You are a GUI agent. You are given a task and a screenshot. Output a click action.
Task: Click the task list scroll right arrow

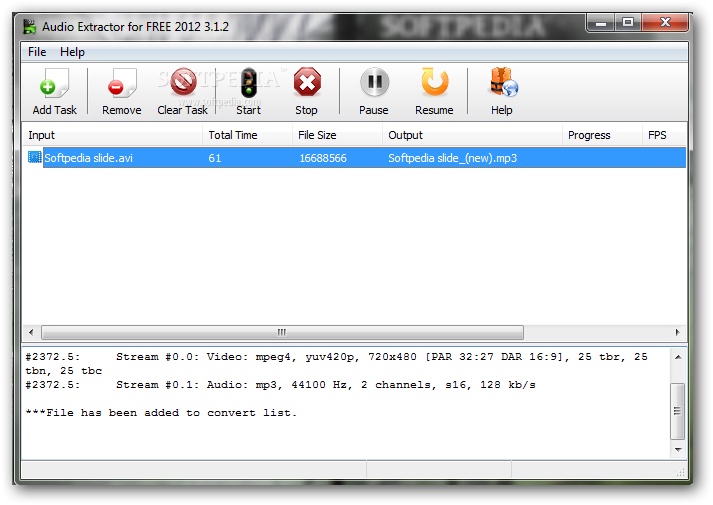point(678,332)
